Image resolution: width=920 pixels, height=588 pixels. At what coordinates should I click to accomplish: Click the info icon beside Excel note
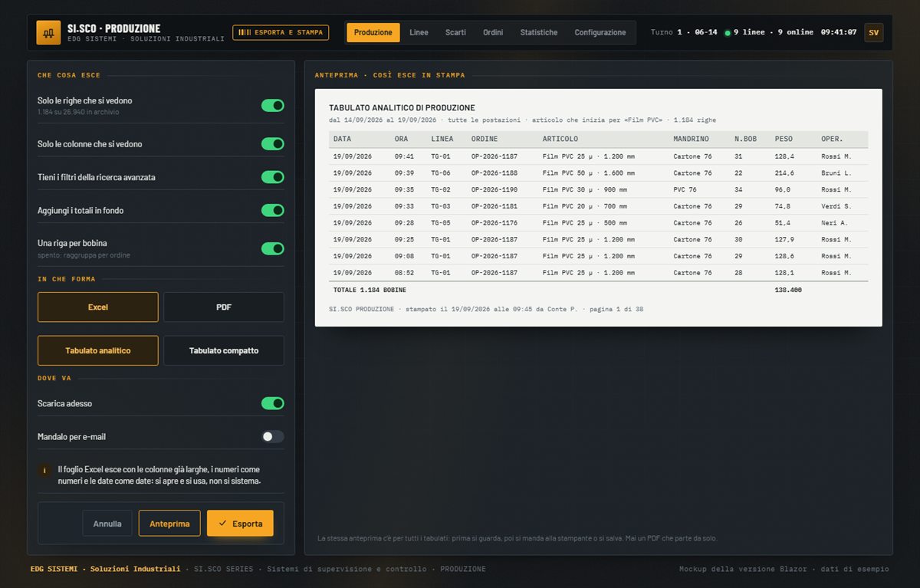[x=44, y=470]
